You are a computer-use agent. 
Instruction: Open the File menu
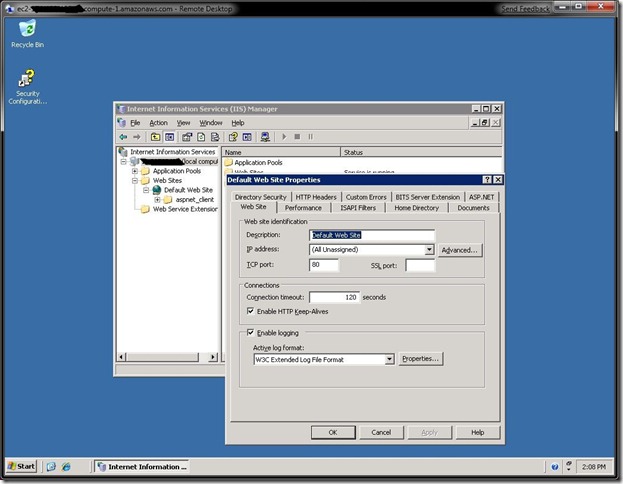tap(135, 123)
